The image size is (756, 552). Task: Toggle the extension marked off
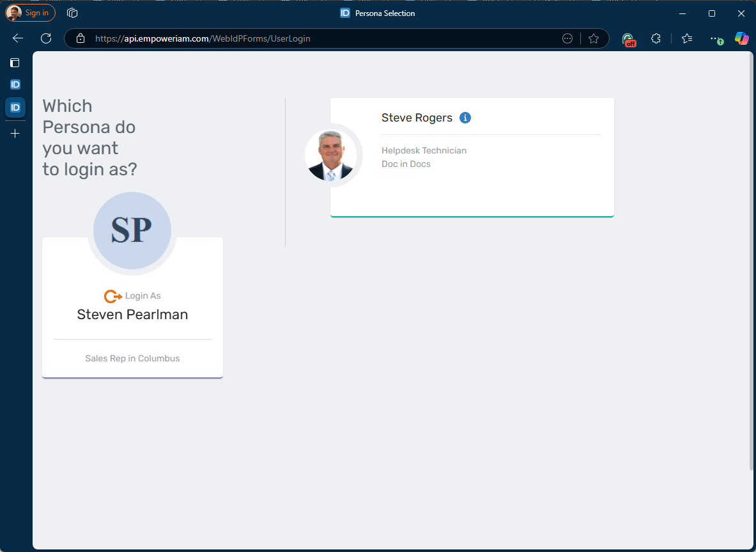(x=629, y=39)
